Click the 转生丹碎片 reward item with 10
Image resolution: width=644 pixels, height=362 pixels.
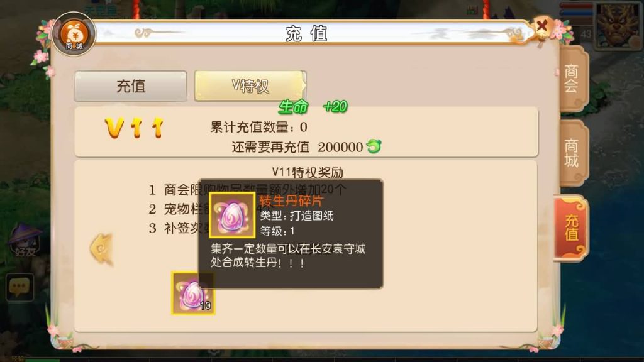point(192,293)
